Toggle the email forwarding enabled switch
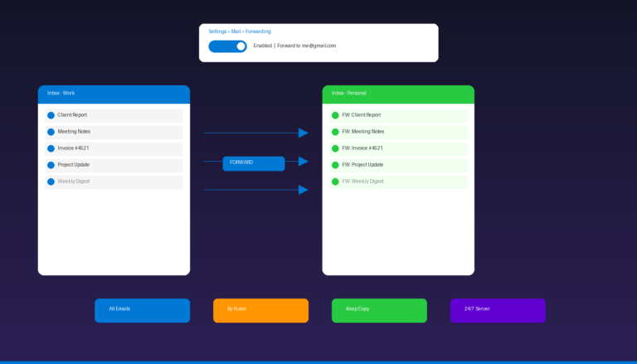 pyautogui.click(x=227, y=46)
